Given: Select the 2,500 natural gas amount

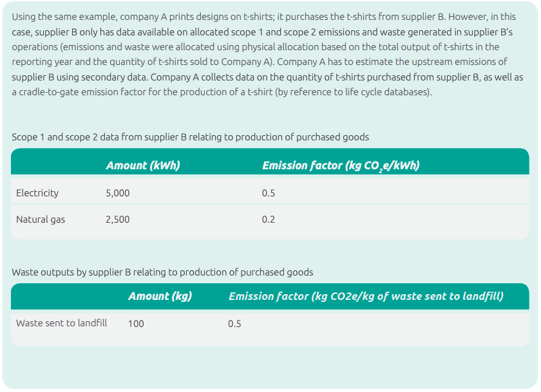Looking at the screenshot, I should 118,219.
